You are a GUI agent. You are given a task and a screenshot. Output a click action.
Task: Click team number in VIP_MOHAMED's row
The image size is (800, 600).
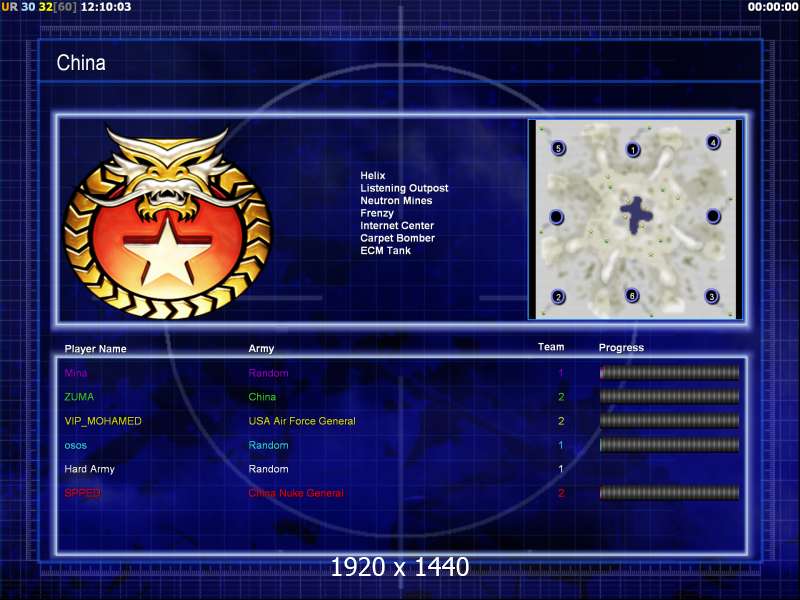point(561,421)
